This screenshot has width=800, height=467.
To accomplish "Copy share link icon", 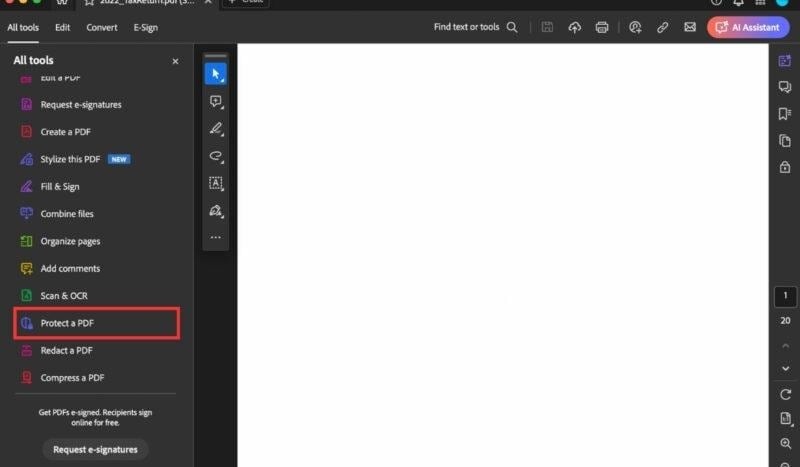I will click(662, 28).
